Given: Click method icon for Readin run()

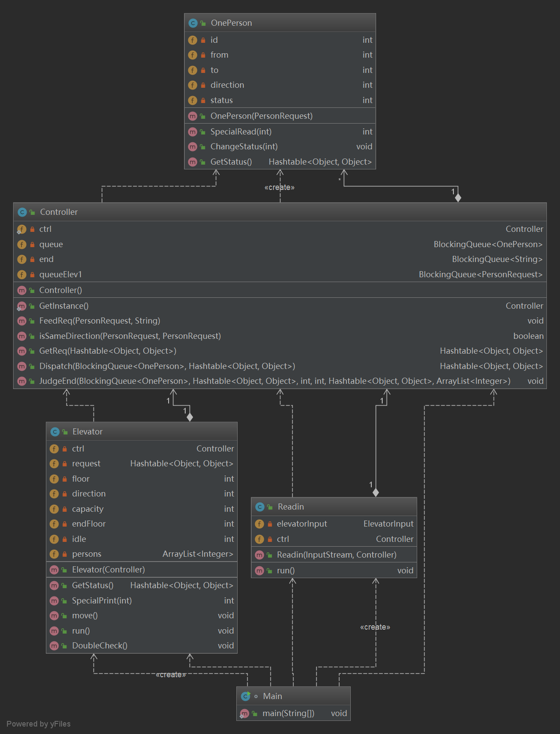Looking at the screenshot, I should pyautogui.click(x=259, y=570).
